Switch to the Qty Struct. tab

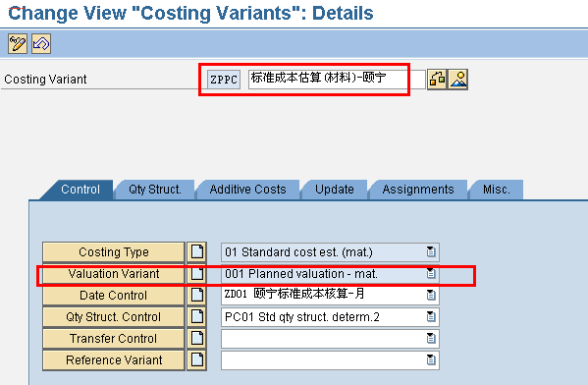pos(155,190)
